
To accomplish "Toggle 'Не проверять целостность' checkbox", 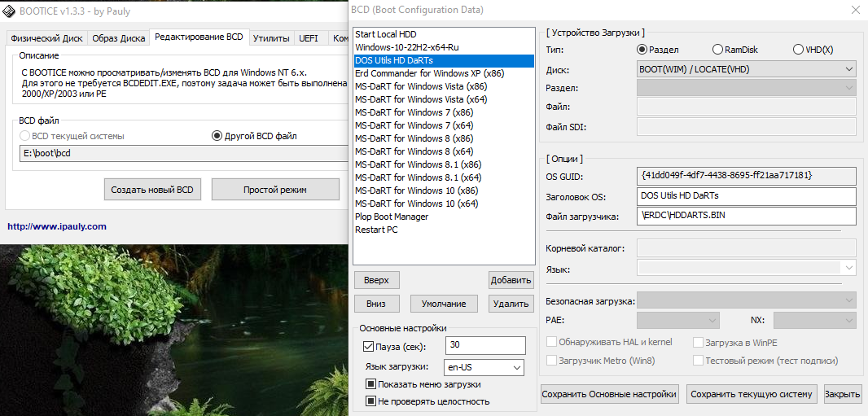I will [x=370, y=401].
